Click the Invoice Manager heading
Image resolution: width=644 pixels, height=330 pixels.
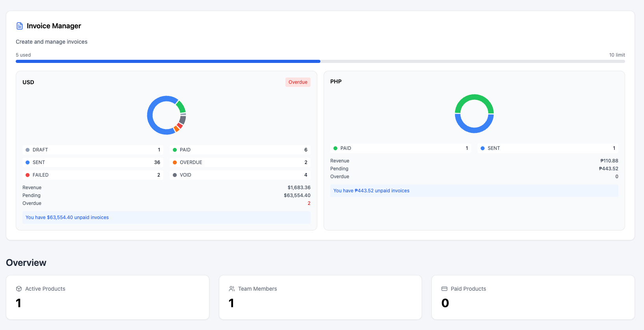click(x=54, y=26)
